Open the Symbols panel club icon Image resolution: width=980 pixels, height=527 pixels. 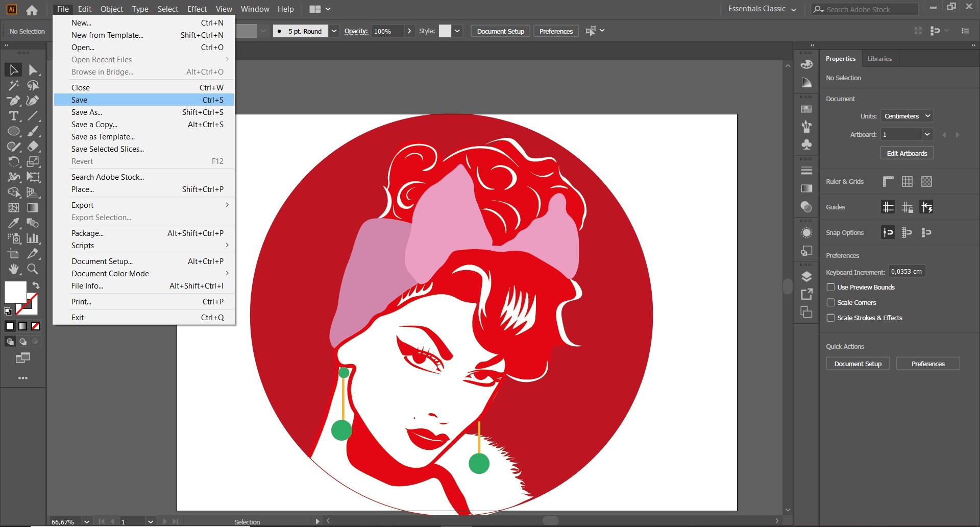[x=806, y=145]
